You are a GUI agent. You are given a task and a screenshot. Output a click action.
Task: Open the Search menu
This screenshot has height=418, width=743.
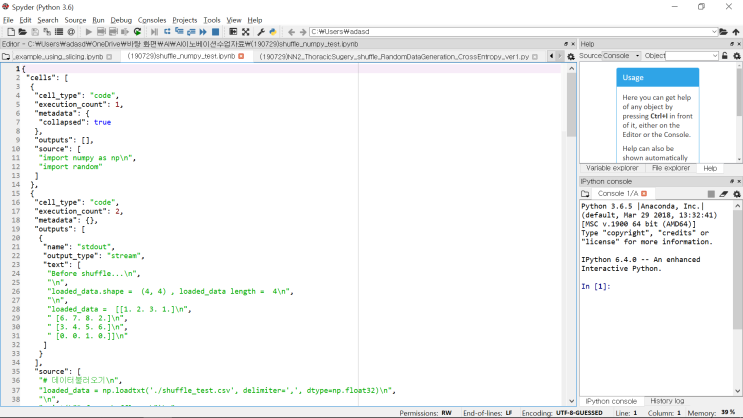tap(48, 20)
